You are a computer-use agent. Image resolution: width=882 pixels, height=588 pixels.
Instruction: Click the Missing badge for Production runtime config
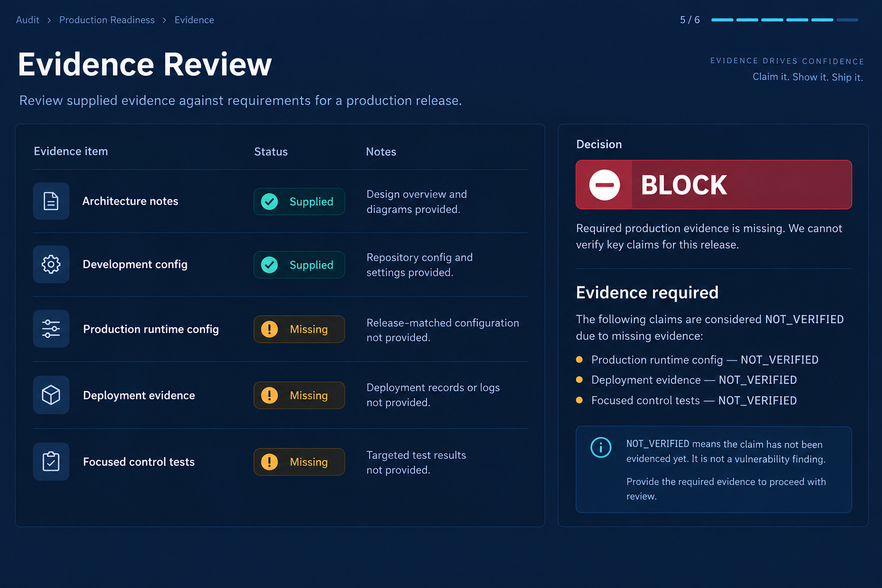tap(299, 329)
